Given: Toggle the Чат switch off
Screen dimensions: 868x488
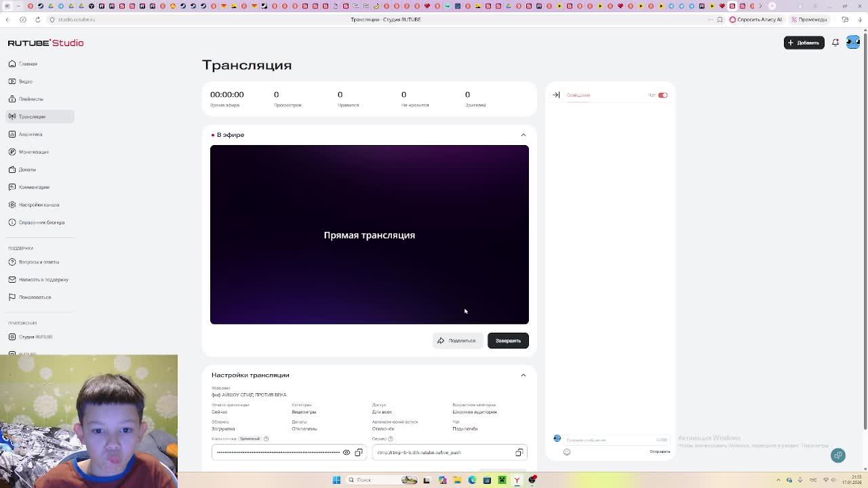Looking at the screenshot, I should click(x=663, y=96).
